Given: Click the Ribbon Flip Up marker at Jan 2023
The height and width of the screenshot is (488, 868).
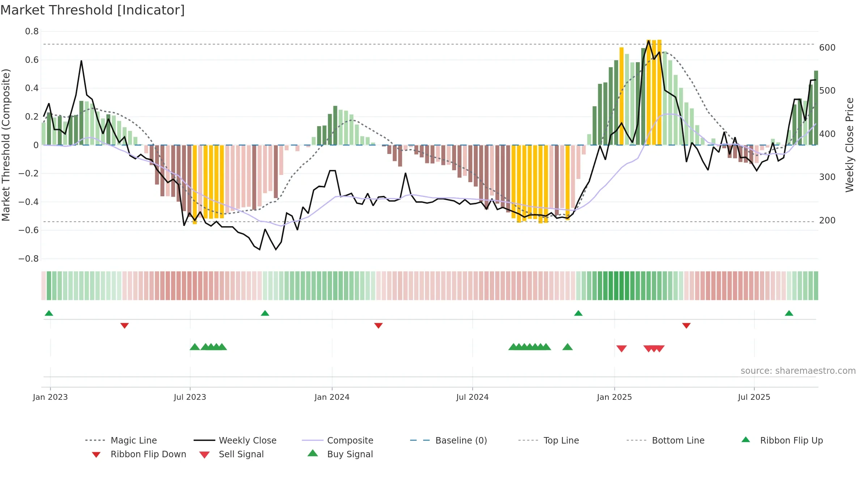Looking at the screenshot, I should [x=49, y=313].
